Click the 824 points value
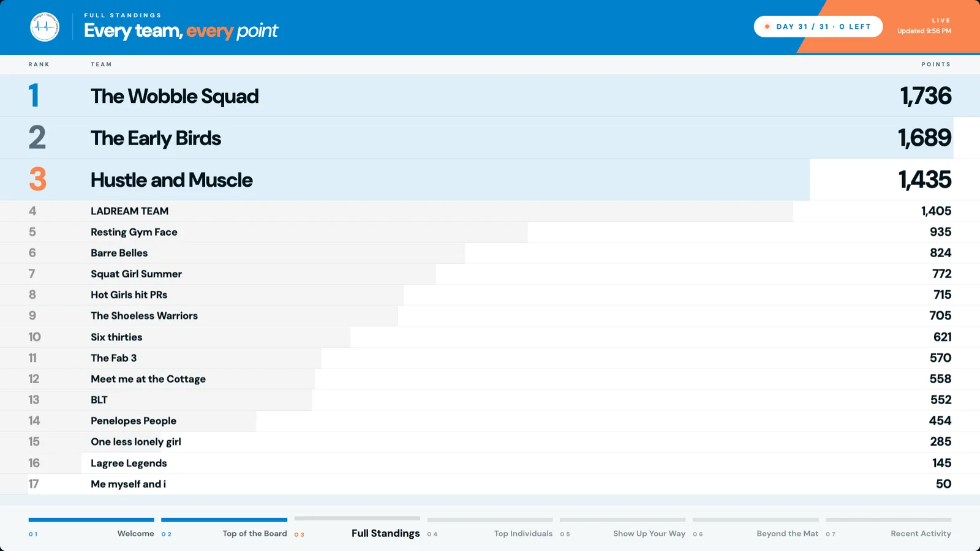 (x=941, y=253)
